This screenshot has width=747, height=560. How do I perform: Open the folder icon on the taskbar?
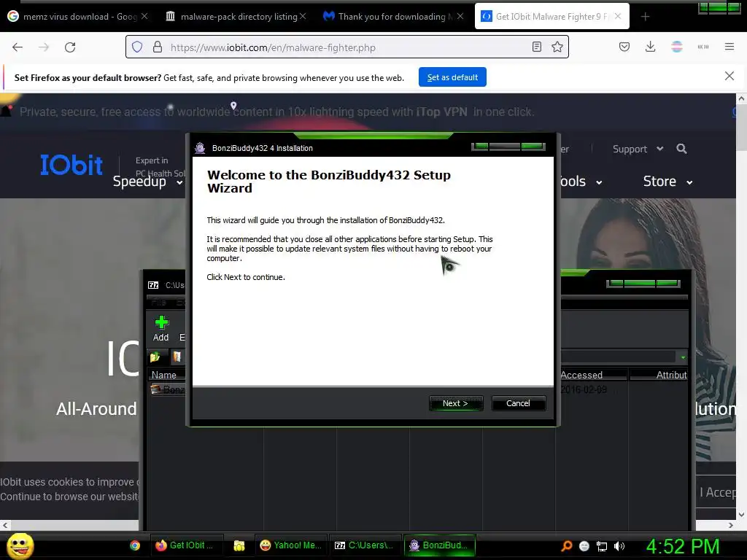[239, 545]
